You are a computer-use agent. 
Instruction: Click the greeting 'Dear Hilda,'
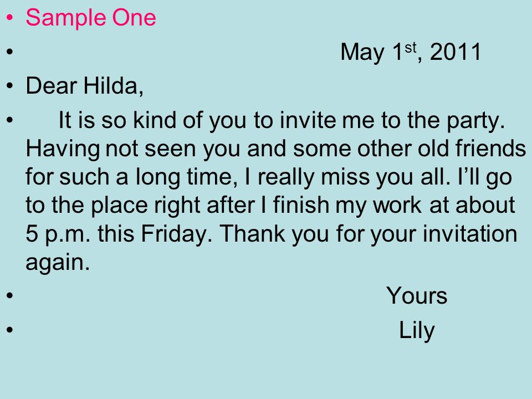[x=84, y=86]
